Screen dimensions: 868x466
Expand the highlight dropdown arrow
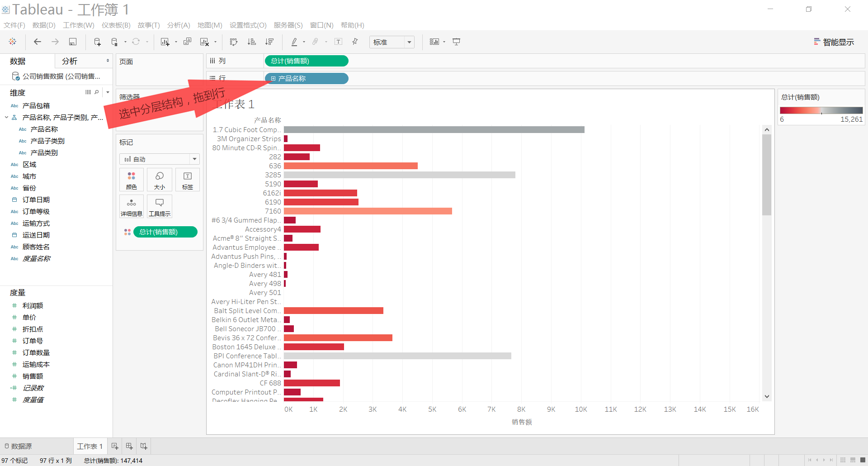(x=304, y=42)
